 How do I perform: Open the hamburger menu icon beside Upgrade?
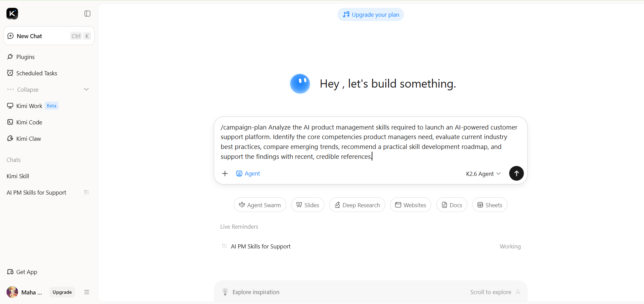coord(87,292)
